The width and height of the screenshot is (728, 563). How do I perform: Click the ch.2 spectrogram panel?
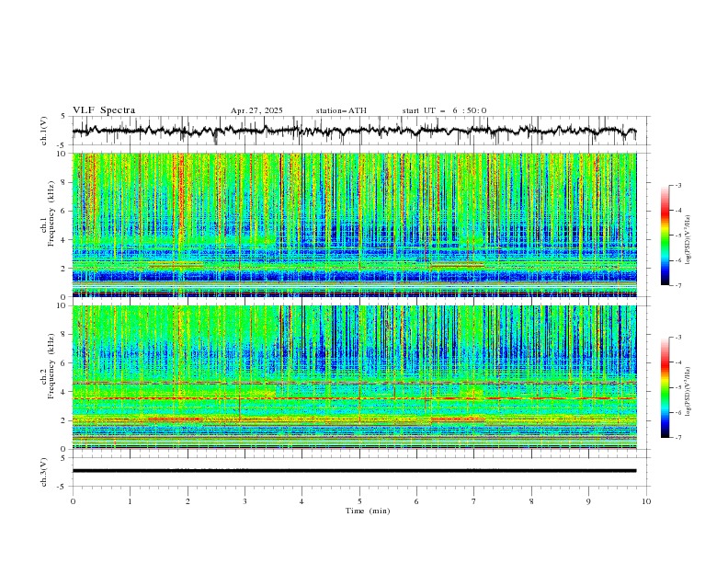355,377
